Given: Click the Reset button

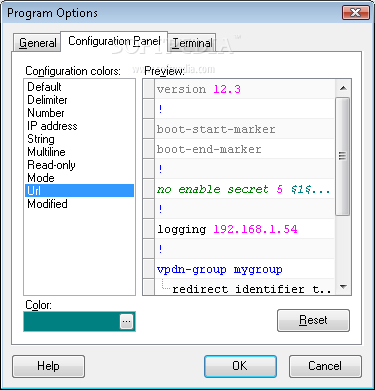Looking at the screenshot, I should tap(313, 320).
